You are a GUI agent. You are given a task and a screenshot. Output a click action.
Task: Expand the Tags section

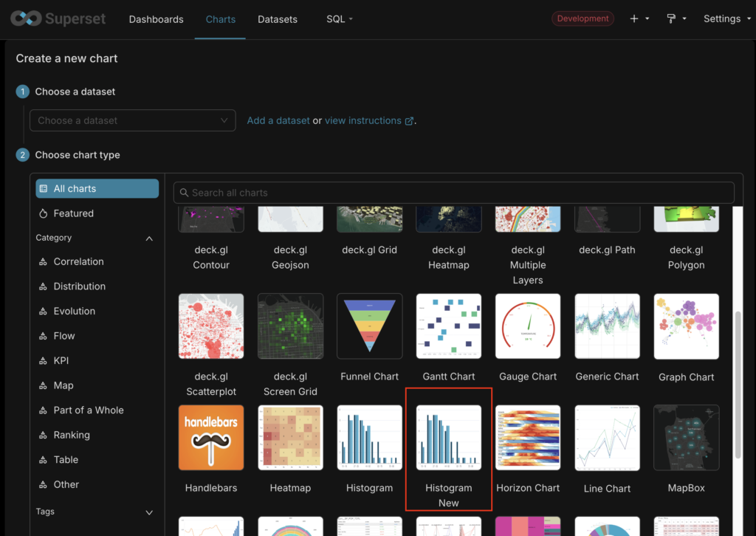pos(149,512)
